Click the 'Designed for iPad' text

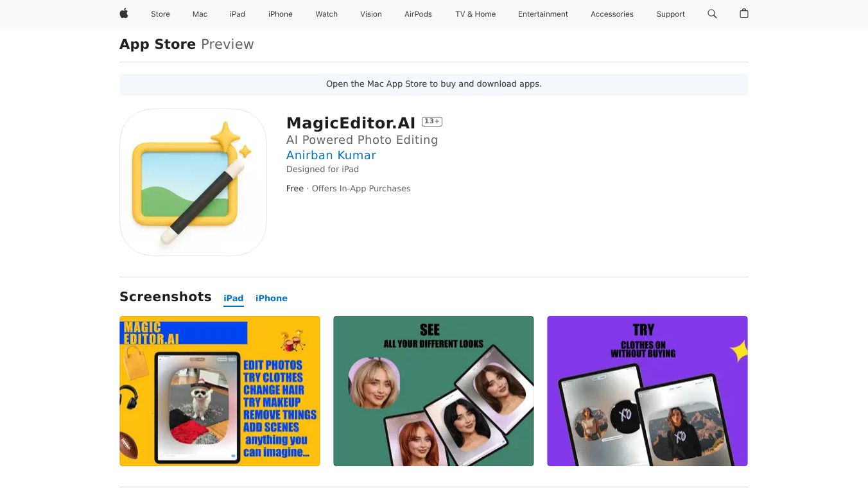[322, 170]
